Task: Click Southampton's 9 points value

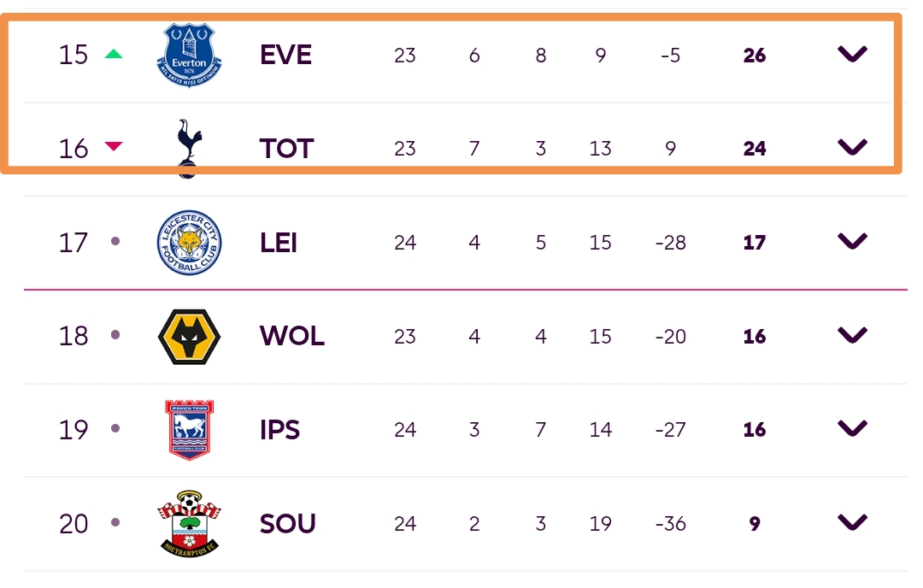Action: coord(755,523)
